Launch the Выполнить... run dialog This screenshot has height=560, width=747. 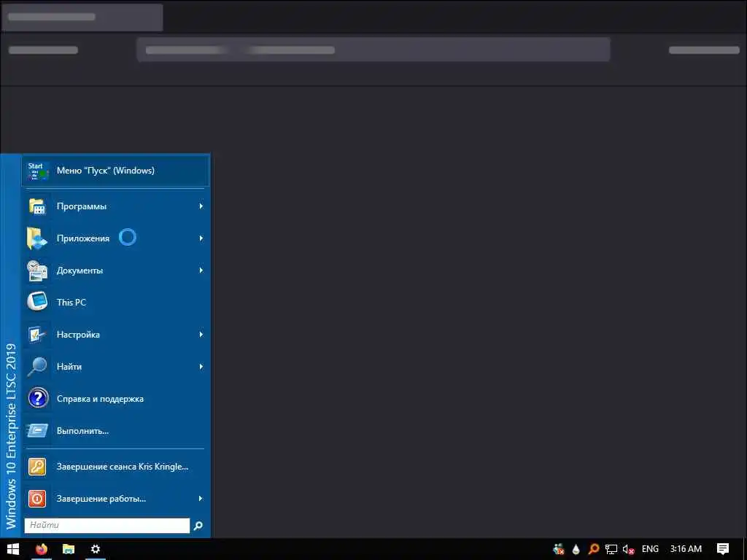(115, 430)
